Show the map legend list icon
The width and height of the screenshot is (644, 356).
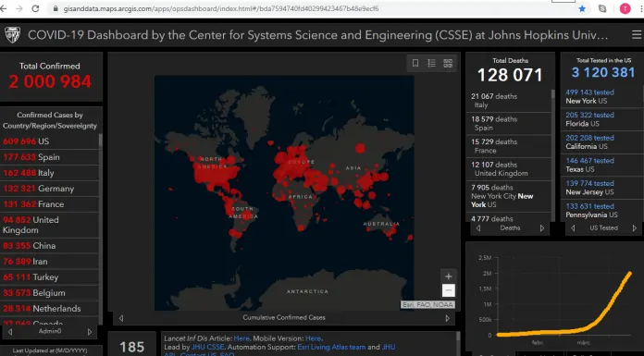coord(431,63)
